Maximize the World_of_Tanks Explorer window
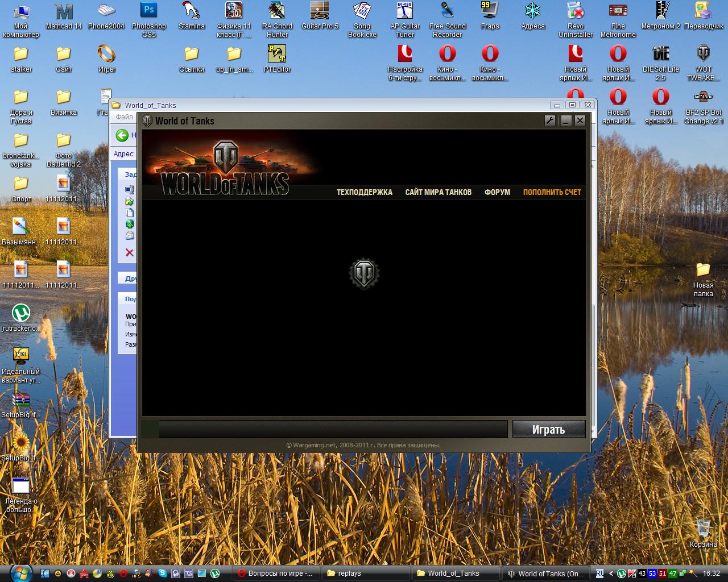The height and width of the screenshot is (582, 728). click(572, 105)
